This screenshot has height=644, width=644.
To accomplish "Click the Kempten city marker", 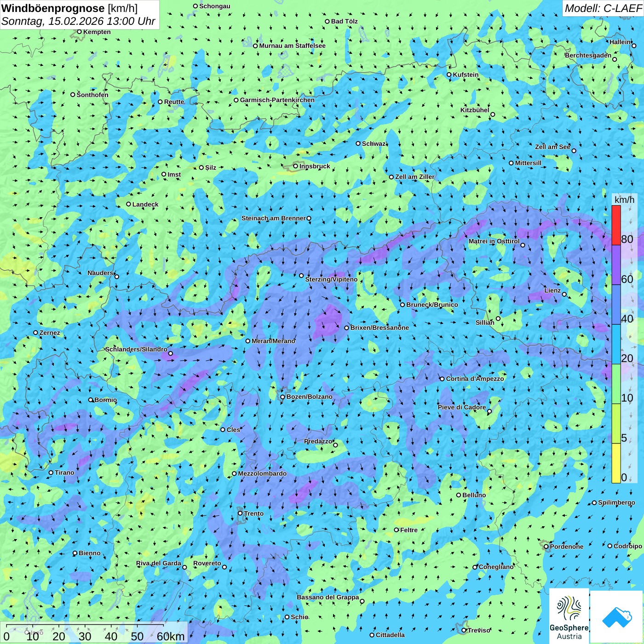I will coord(80,32).
